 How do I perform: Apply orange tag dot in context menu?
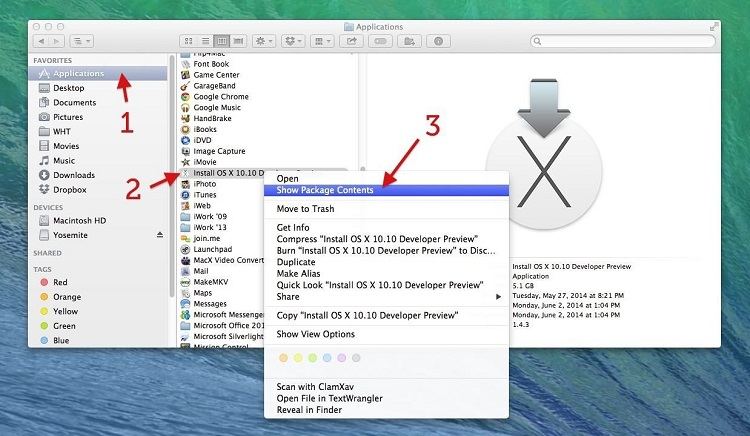click(283, 358)
